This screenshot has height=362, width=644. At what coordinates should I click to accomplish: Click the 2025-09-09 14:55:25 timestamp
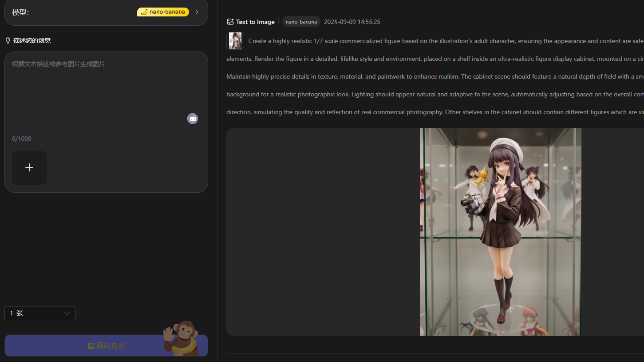[352, 22]
